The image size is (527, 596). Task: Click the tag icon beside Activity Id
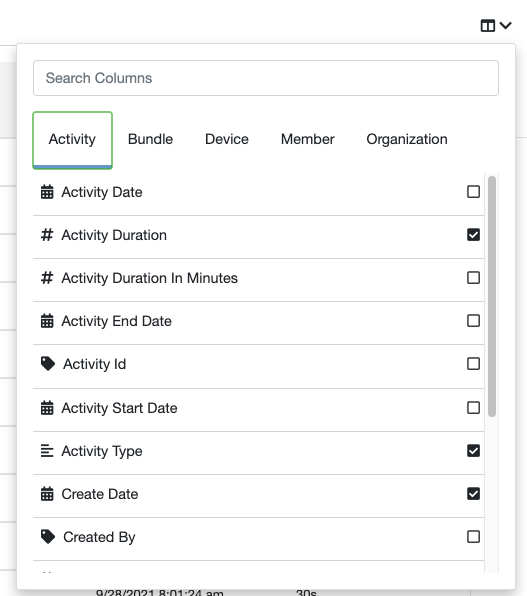[48, 364]
